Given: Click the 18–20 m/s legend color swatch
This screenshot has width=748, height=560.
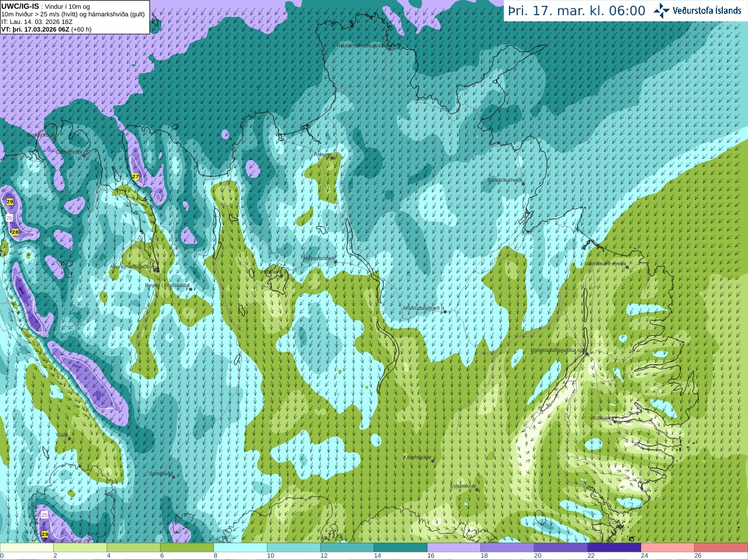Looking at the screenshot, I should pyautogui.click(x=508, y=548).
